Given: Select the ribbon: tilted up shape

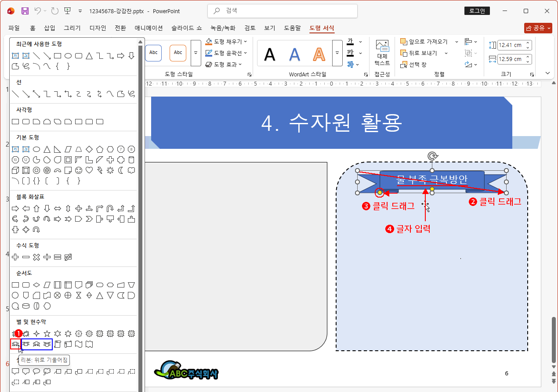Looking at the screenshot, I should (15, 344).
